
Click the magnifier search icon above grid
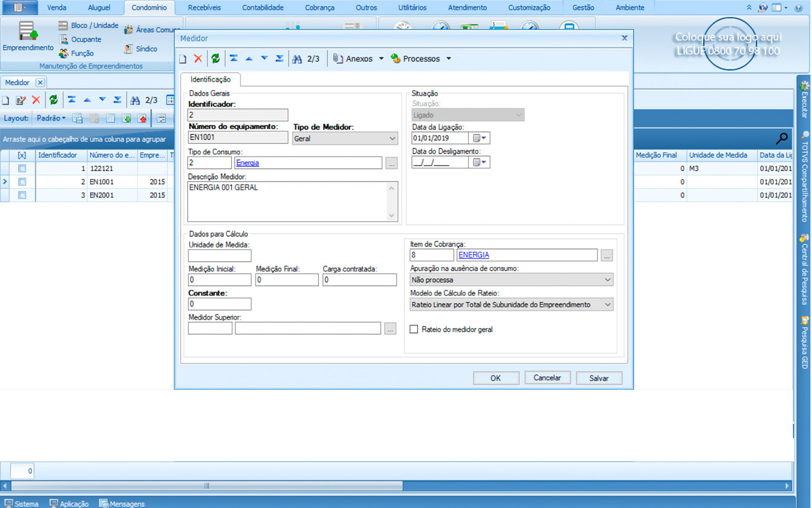click(x=781, y=139)
